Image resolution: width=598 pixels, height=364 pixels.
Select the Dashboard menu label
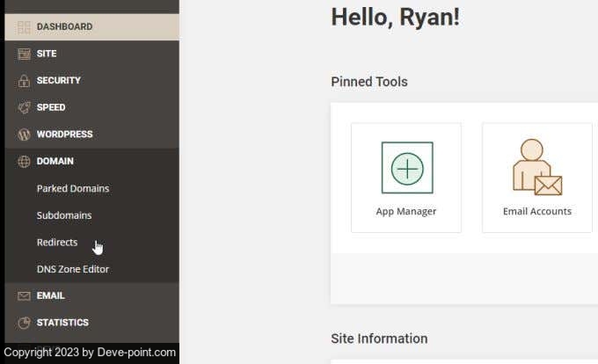click(64, 27)
